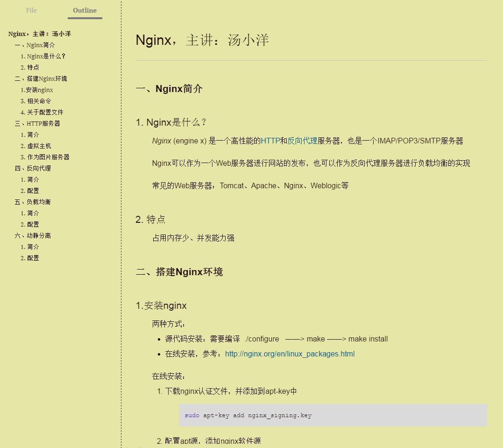503x448 pixels.
Task: Navigate to "二、搭建Nginx环境" from outline
Action: coord(42,78)
